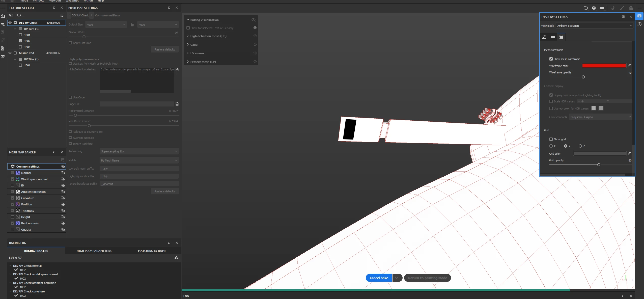Open the Matching By Name tab

[152, 251]
